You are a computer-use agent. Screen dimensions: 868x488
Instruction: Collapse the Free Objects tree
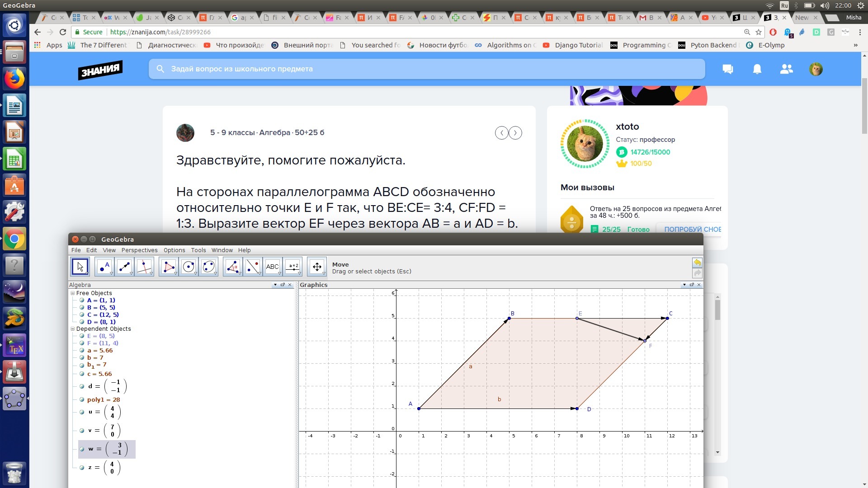pyautogui.click(x=72, y=293)
